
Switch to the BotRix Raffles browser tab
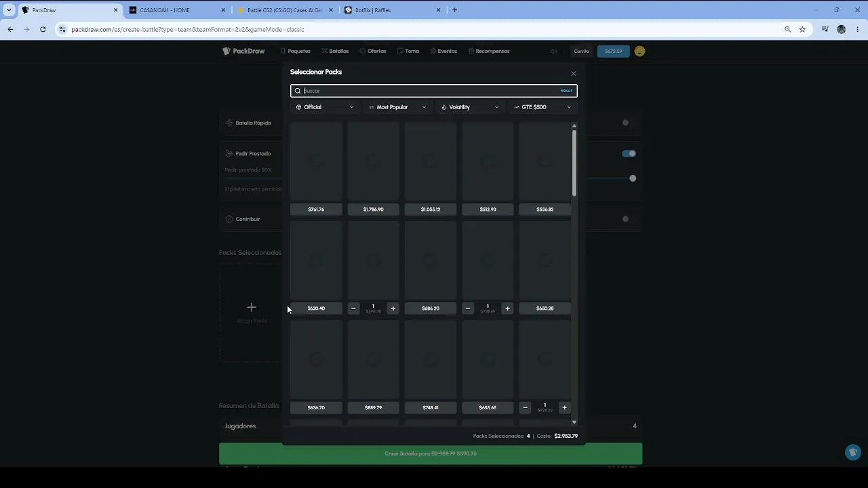[392, 10]
